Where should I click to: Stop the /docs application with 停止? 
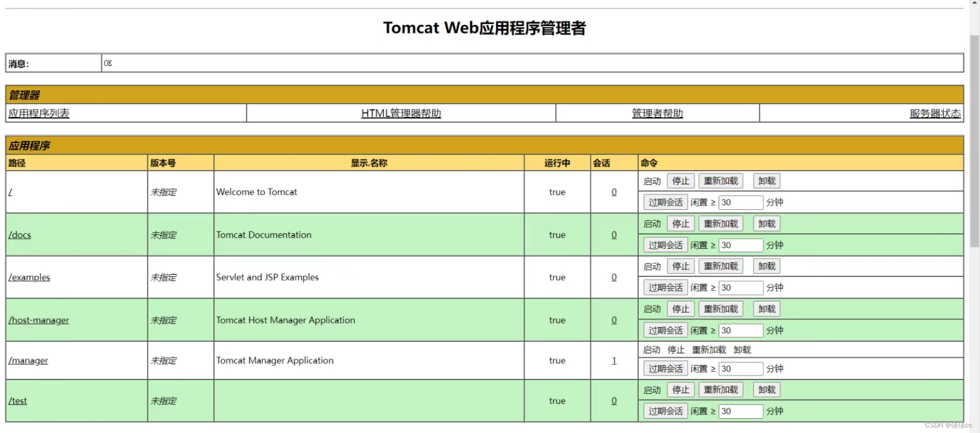point(681,224)
